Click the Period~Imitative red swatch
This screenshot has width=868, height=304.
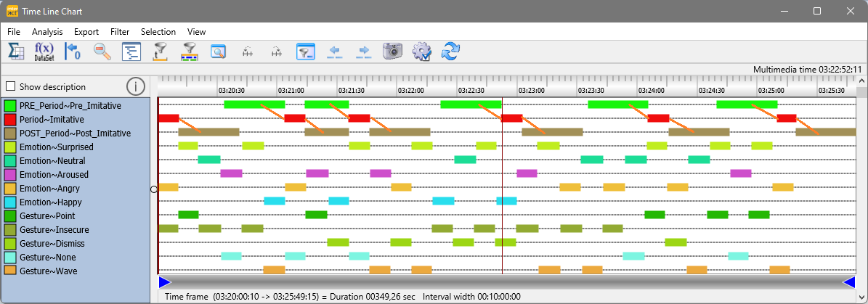coord(9,119)
